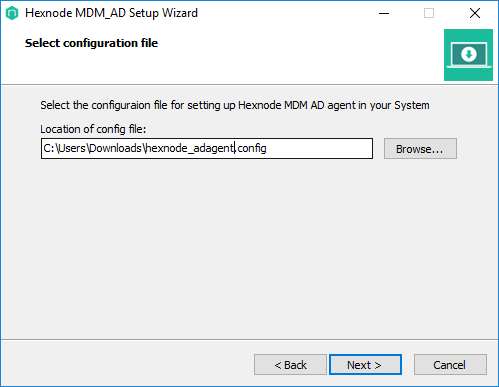This screenshot has width=499, height=387.
Task: Return with the < Back button
Action: 290,365
